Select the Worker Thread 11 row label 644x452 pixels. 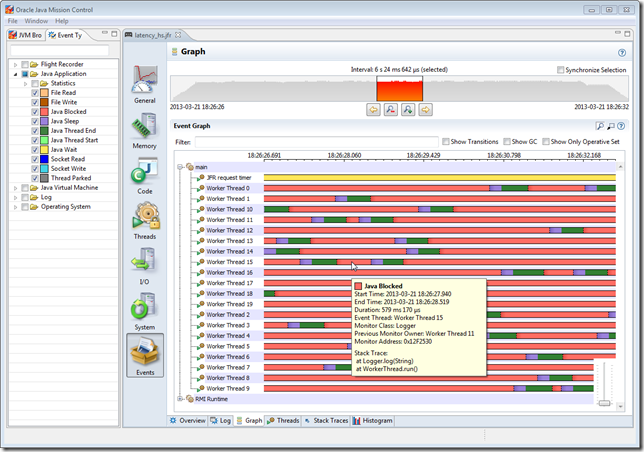point(230,220)
